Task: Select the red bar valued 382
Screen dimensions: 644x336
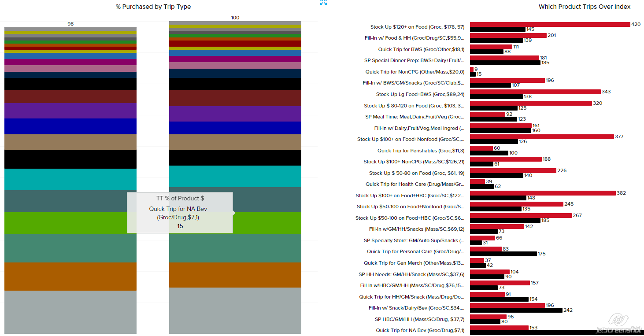Action: 543,193
